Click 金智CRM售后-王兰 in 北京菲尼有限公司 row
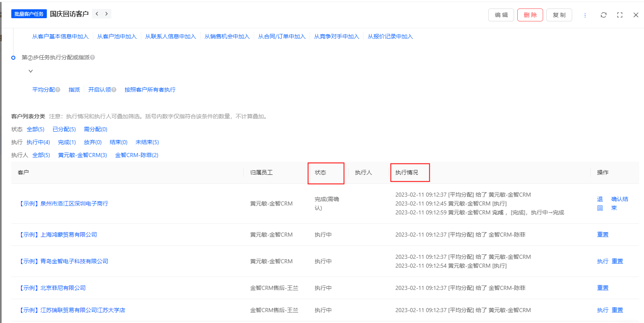This screenshot has width=644, height=323. click(x=274, y=288)
